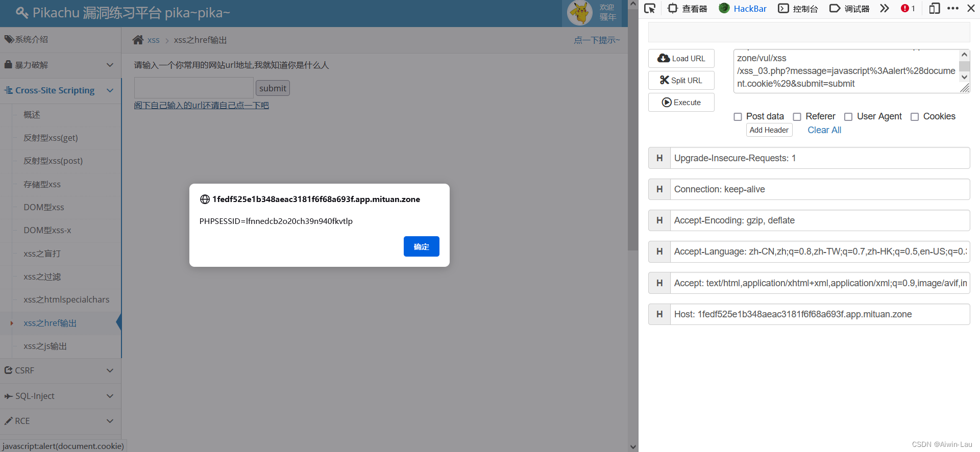Toggle responsive design mode icon
The image size is (980, 452).
pyautogui.click(x=935, y=8)
